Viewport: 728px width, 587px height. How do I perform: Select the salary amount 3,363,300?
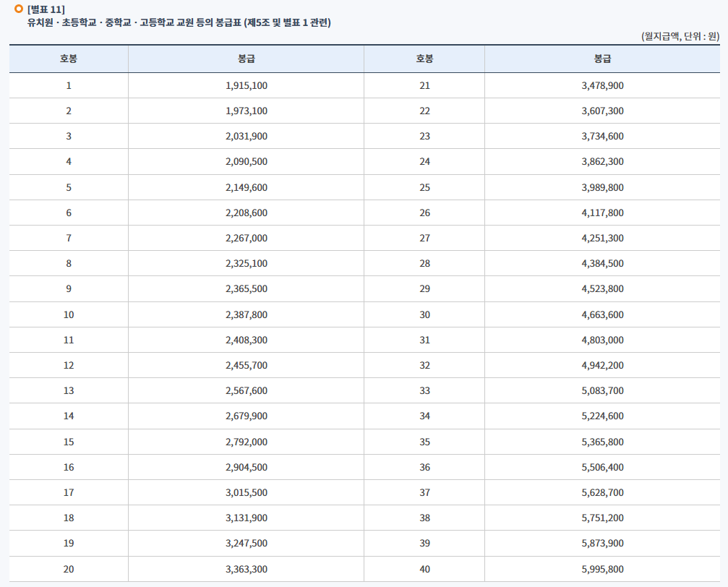pyautogui.click(x=246, y=569)
